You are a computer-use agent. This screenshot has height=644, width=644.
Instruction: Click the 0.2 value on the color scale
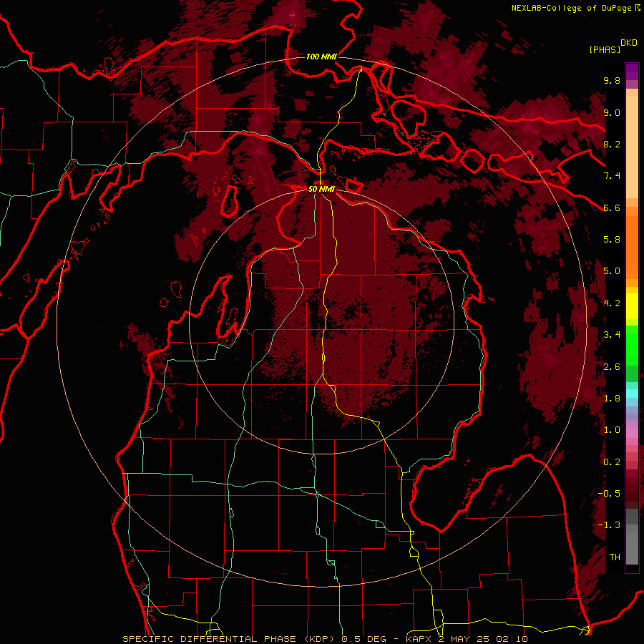(612, 462)
